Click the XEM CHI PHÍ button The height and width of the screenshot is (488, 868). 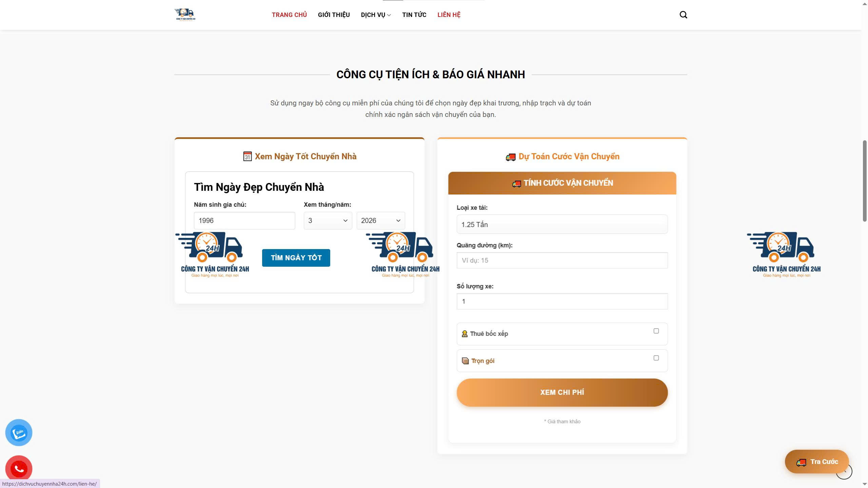coord(562,392)
